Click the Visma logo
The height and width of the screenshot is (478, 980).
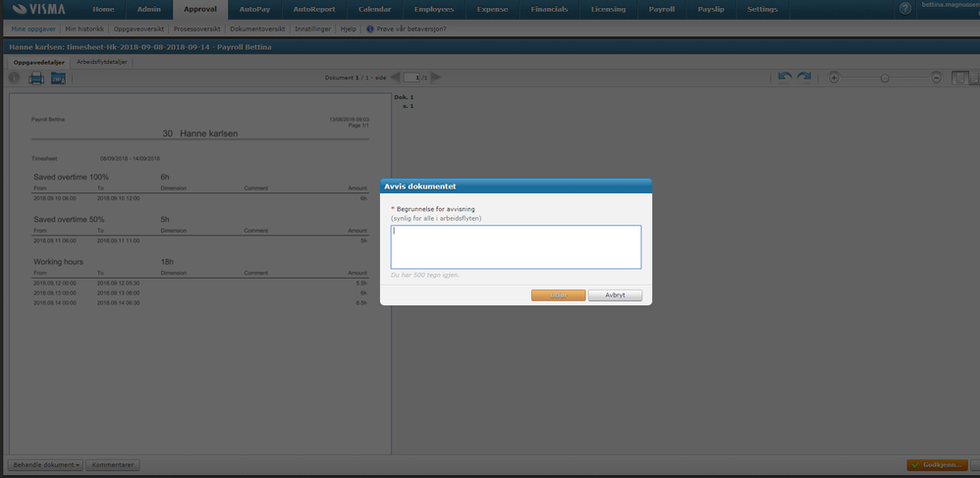click(x=38, y=9)
